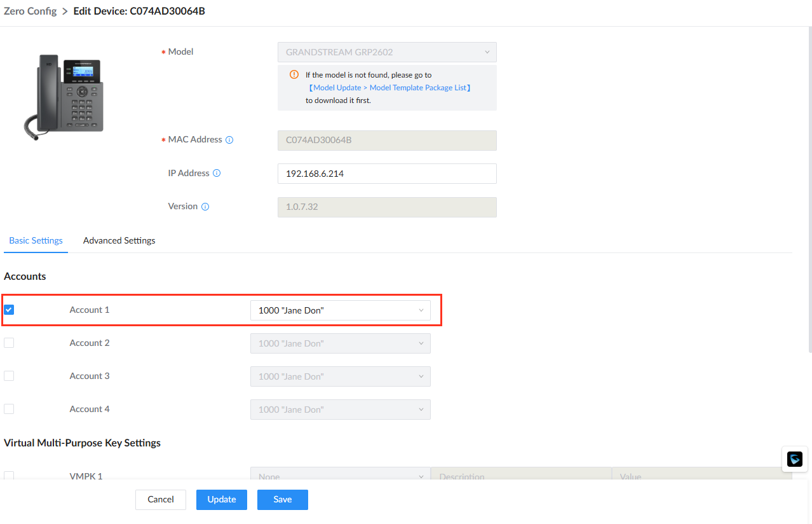Click the IP Address info icon
The image size is (812, 524).
tap(217, 173)
